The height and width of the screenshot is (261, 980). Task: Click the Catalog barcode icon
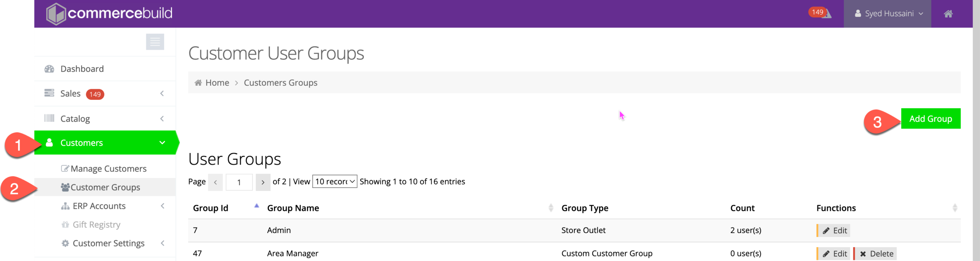[x=49, y=118]
